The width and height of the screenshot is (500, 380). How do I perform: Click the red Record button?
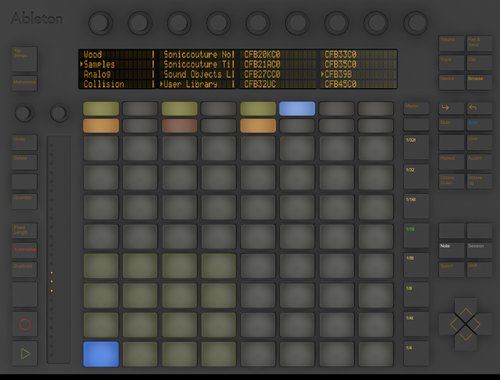coord(25,324)
